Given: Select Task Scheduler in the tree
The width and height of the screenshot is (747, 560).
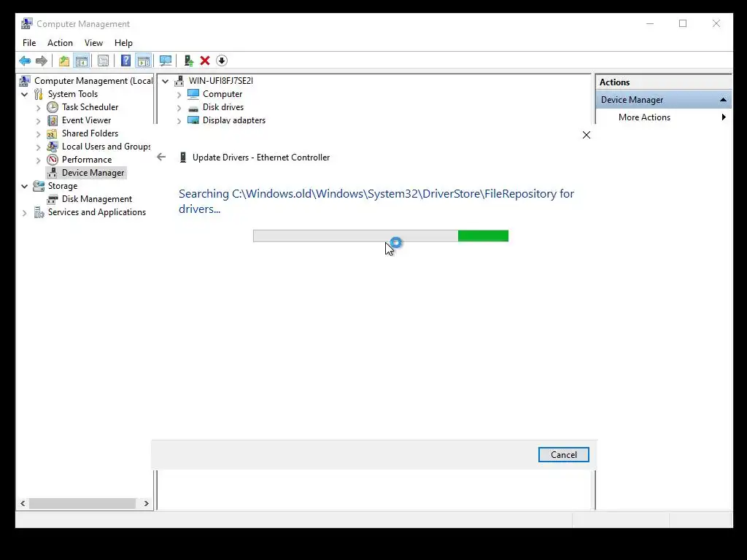Looking at the screenshot, I should (90, 107).
